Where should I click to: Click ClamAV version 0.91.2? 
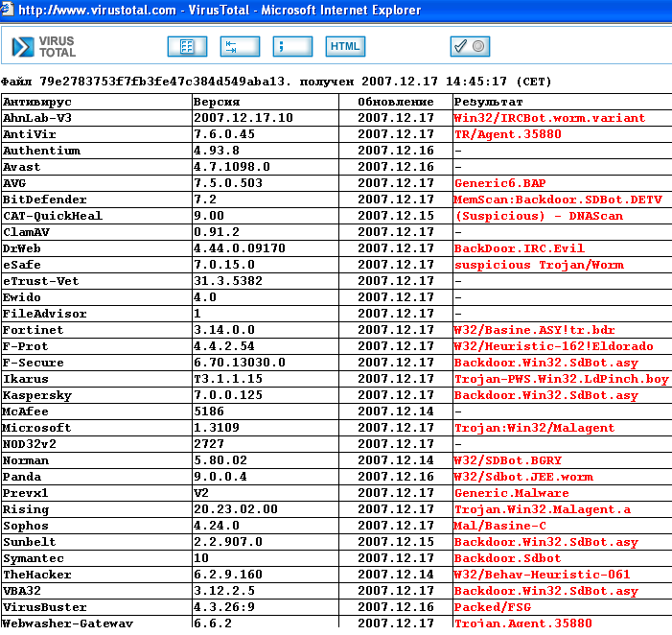pyautogui.click(x=217, y=232)
